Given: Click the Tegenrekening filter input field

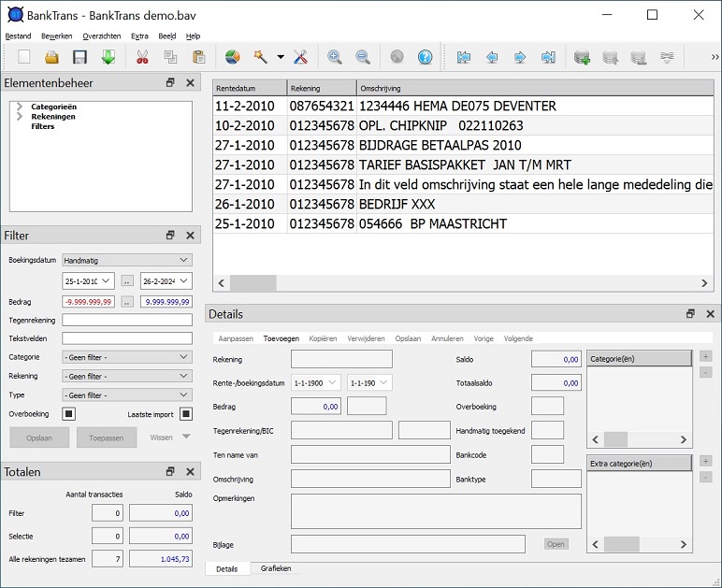Looking at the screenshot, I should 126,320.
